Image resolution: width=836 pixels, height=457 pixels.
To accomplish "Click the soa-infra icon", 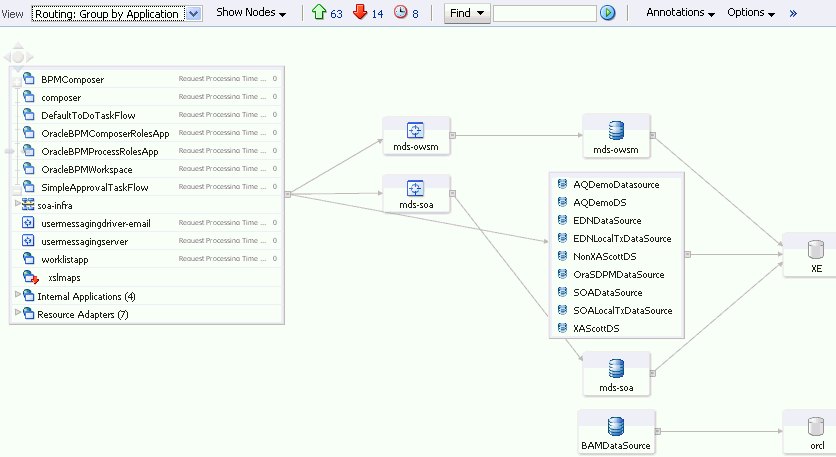I will (x=28, y=204).
